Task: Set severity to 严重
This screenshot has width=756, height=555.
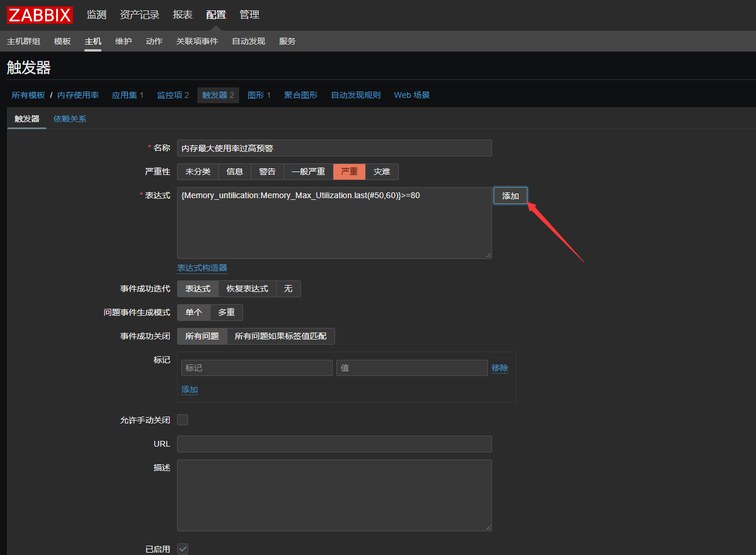Action: pyautogui.click(x=349, y=171)
